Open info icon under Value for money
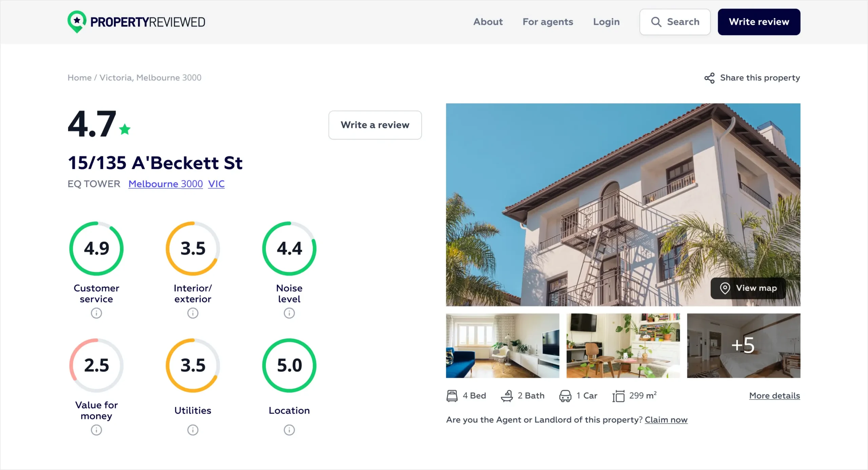This screenshot has width=868, height=470. tap(96, 430)
